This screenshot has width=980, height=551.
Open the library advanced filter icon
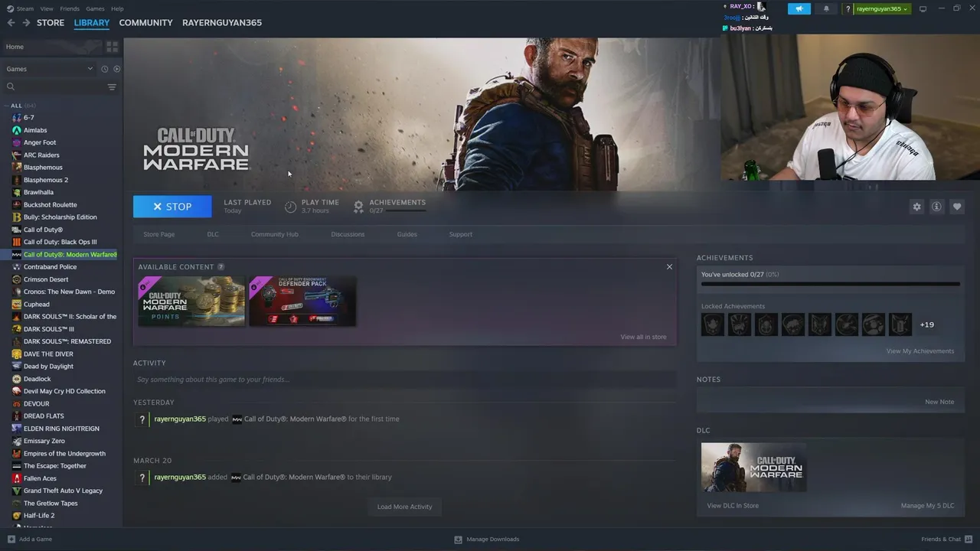click(112, 86)
